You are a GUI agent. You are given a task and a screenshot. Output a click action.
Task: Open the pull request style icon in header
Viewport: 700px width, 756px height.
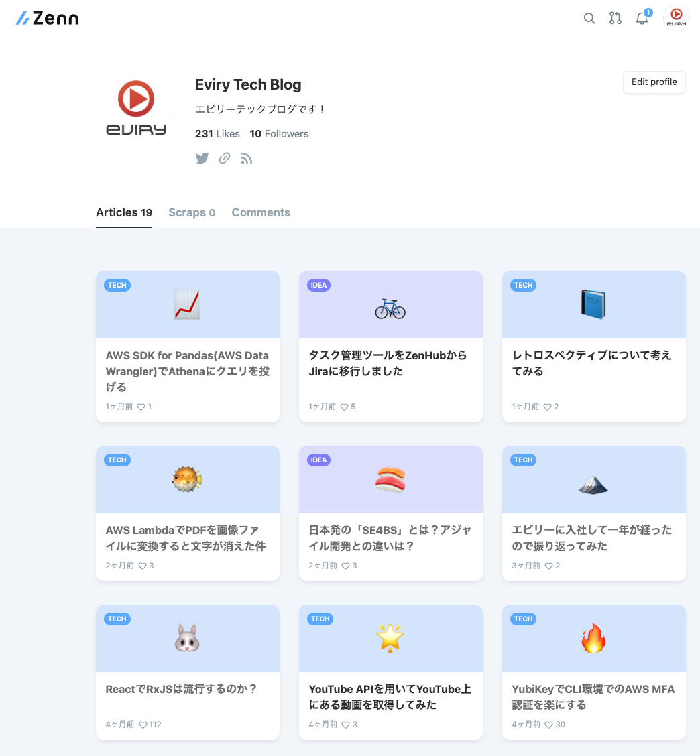click(615, 18)
